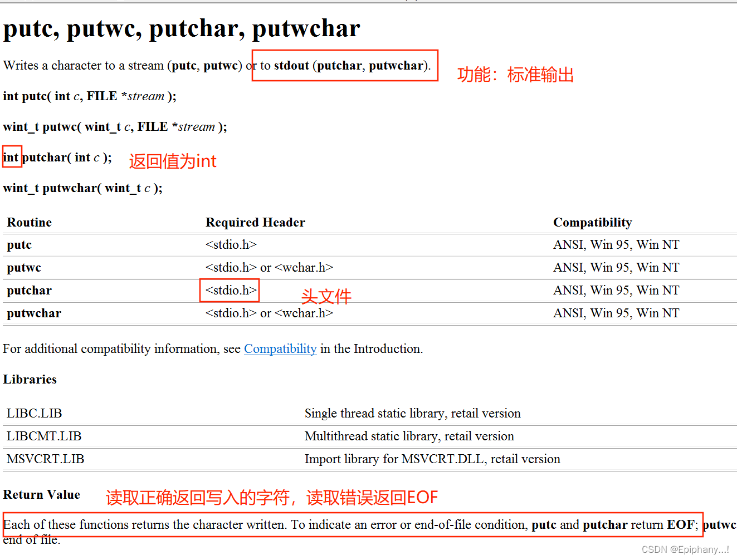Click 'ANSI, Win 95, Win NT' in putchar row
737x560 pixels.
(616, 291)
